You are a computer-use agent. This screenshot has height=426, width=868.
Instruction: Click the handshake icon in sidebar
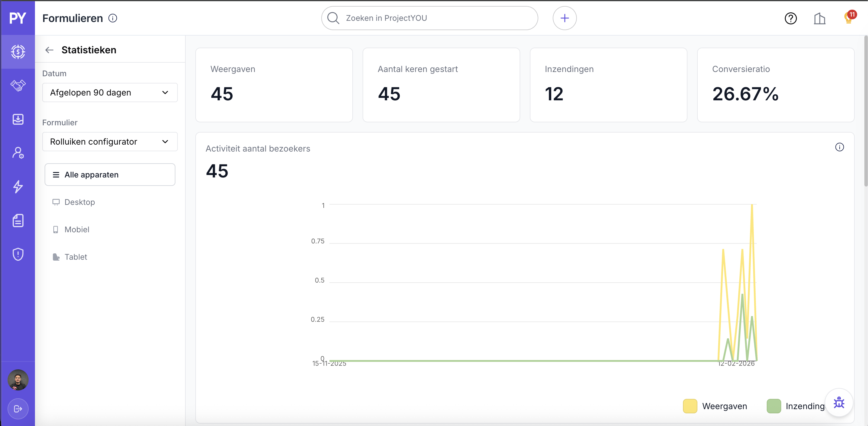point(18,85)
